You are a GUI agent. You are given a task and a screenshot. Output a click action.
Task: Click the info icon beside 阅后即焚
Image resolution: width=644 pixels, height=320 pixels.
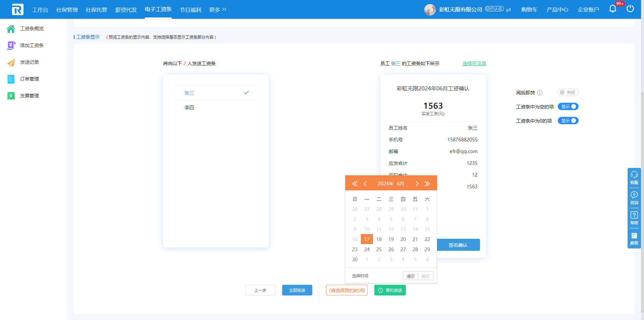pyautogui.click(x=540, y=93)
